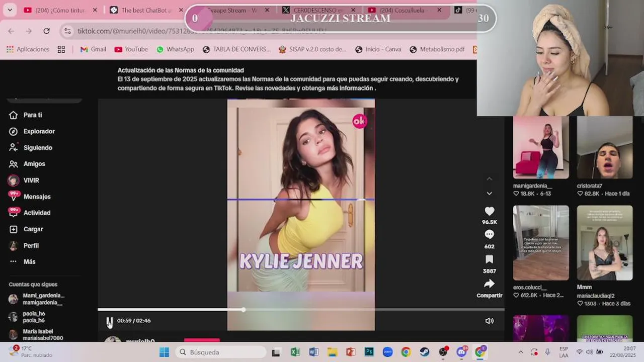Open the Para ti feed
This screenshot has width=644, height=362.
pyautogui.click(x=33, y=115)
